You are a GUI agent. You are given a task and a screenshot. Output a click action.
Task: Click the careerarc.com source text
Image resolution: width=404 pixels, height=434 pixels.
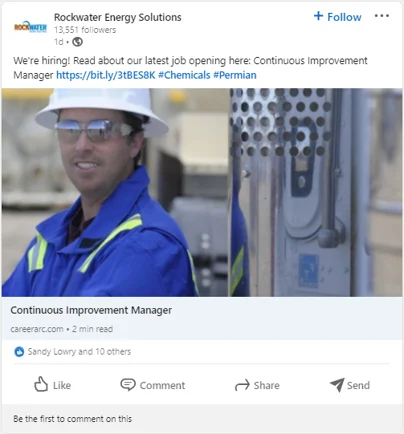point(37,329)
